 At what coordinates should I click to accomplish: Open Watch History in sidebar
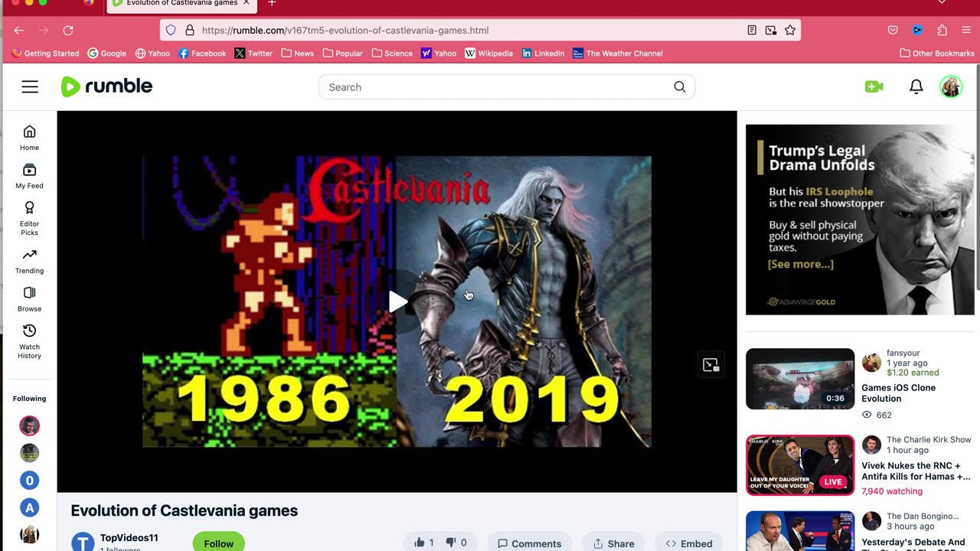click(29, 341)
